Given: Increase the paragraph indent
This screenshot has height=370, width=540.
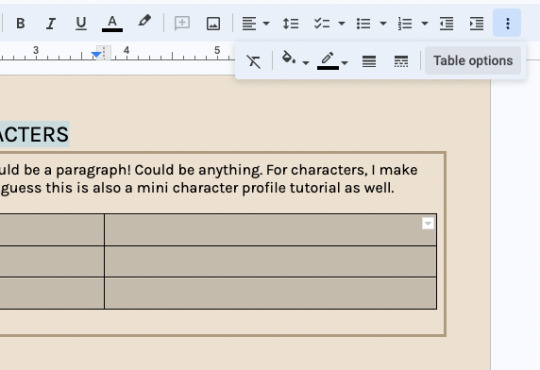Looking at the screenshot, I should pyautogui.click(x=477, y=23).
